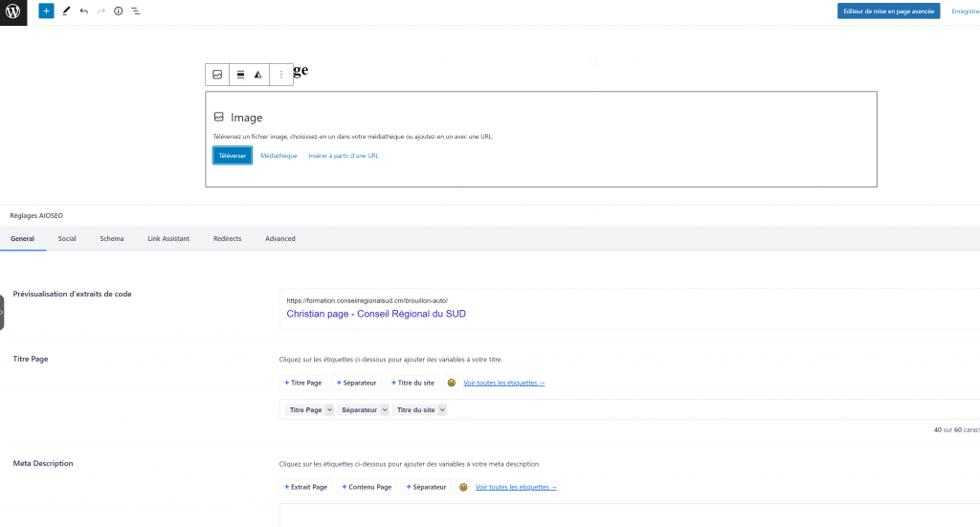Click the align icon in block toolbar
This screenshot has width=980, height=527.
coord(241,75)
